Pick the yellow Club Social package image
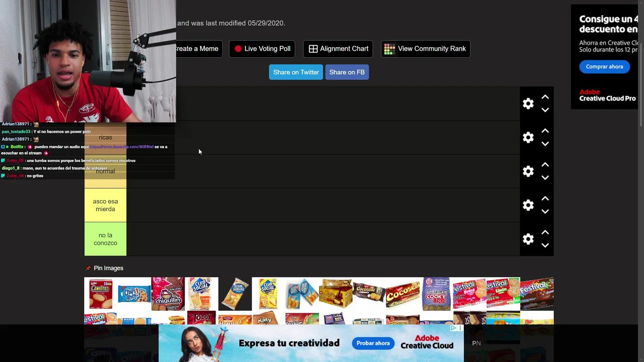644x362 pixels. pyautogui.click(x=268, y=294)
